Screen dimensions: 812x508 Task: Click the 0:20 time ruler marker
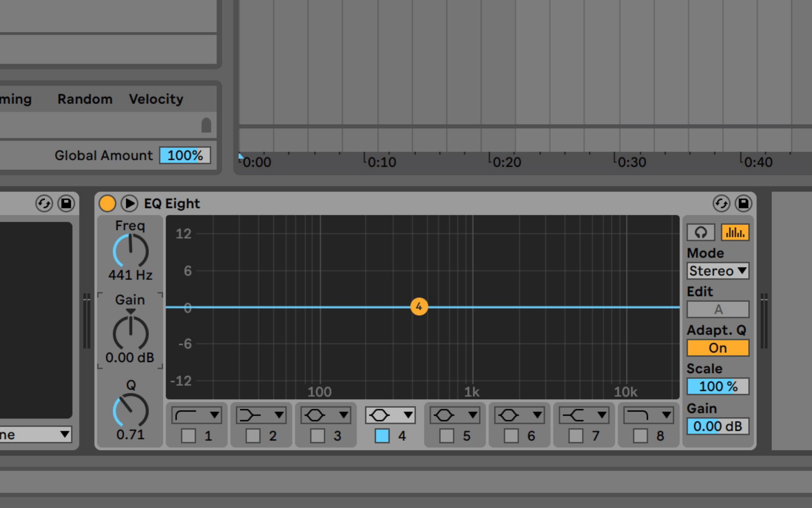point(507,162)
